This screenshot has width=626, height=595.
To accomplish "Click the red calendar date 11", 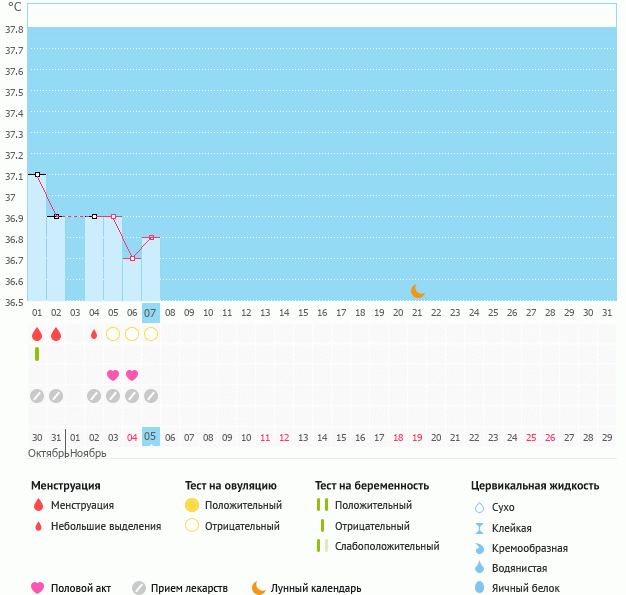I will click(265, 437).
